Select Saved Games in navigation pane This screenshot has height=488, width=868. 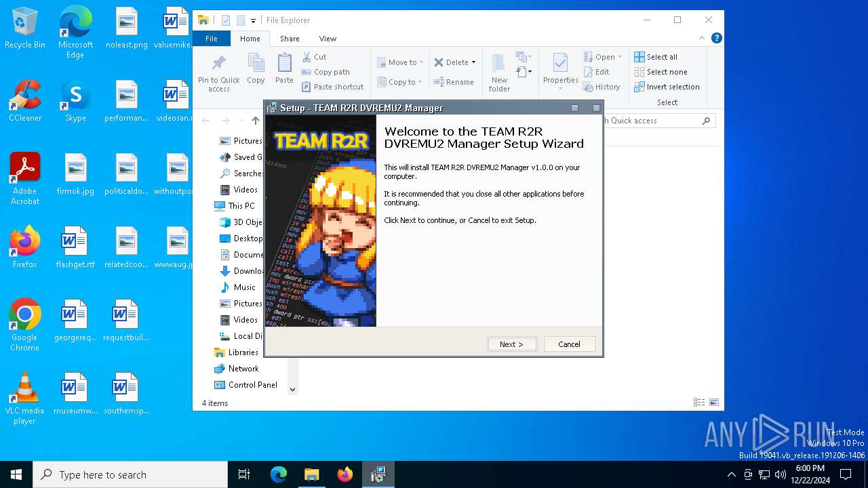coord(241,157)
